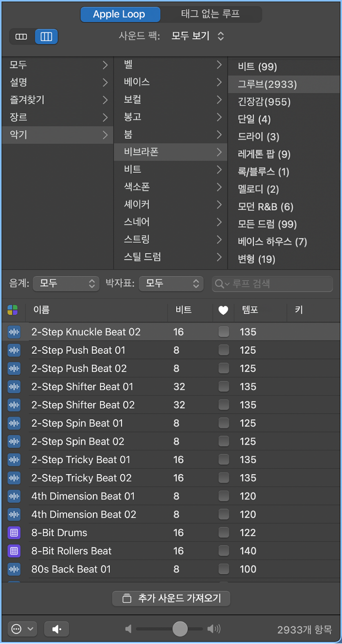Screen dimensions: 342x644
Task: Click audio loop icon for 2-Step Knuckle Beat 02
Action: [14, 332]
